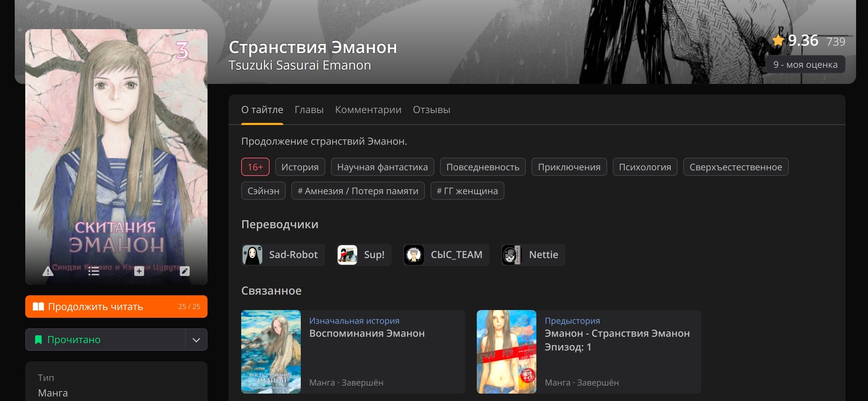The image size is (868, 401).
Task: Click the gold star rating icon
Action: click(778, 41)
